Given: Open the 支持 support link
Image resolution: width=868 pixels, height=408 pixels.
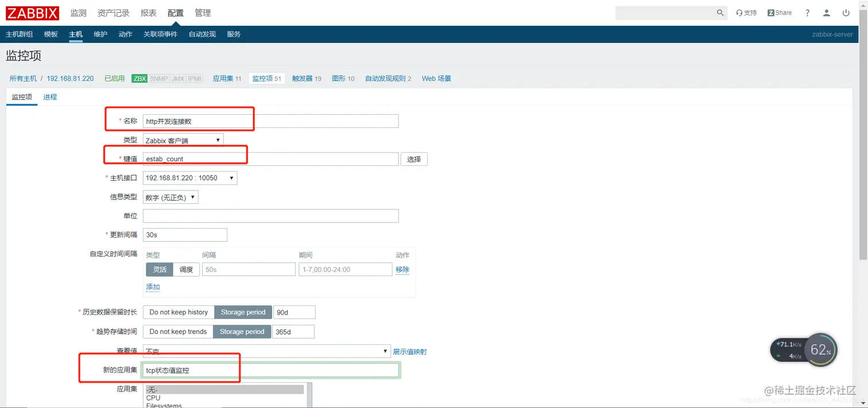Looking at the screenshot, I should pos(746,13).
